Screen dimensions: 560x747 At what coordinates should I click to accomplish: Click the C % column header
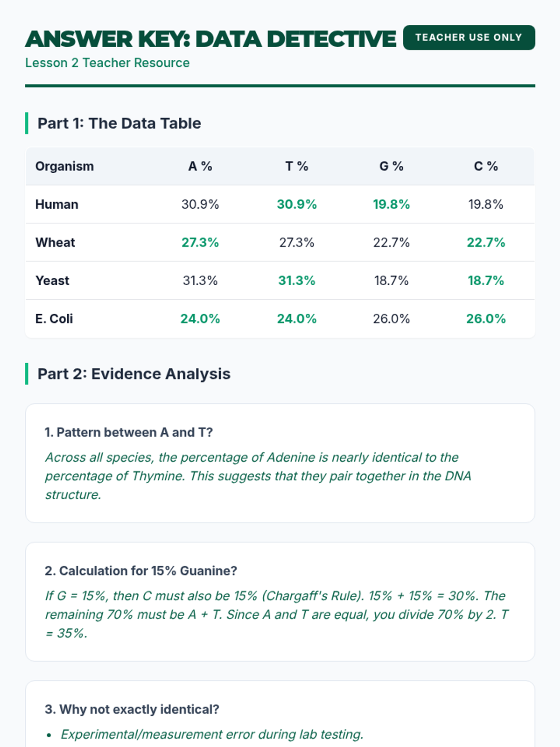(486, 166)
